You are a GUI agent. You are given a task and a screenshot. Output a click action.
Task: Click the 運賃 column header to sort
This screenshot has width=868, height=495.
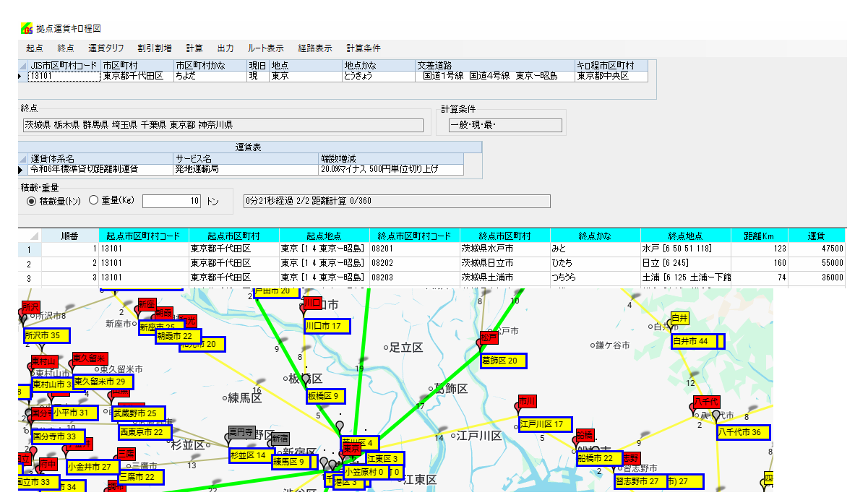click(x=816, y=236)
